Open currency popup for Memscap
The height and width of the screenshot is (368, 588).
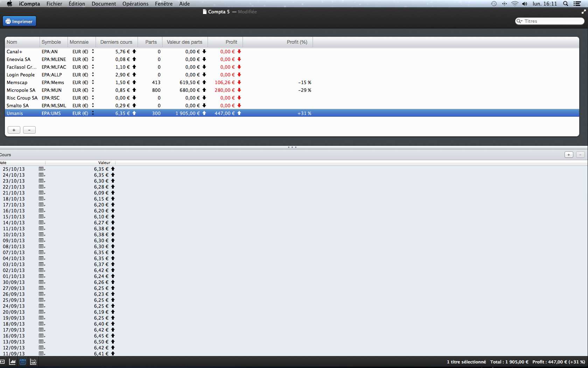pos(93,82)
